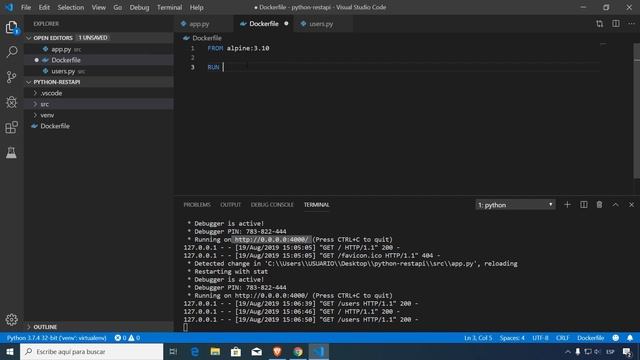Open the Test flask icon in activity bar
Image resolution: width=640 pixels, height=360 pixels.
[11, 153]
